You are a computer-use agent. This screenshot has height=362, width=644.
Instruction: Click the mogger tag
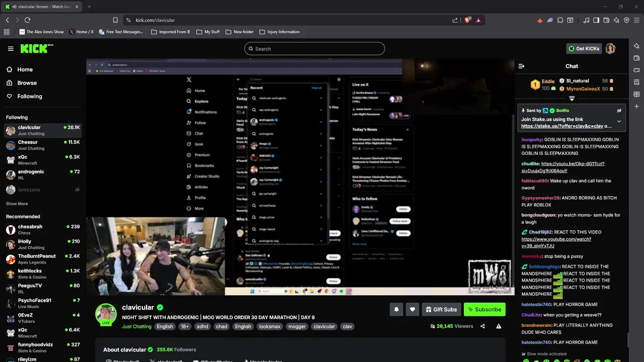(297, 326)
